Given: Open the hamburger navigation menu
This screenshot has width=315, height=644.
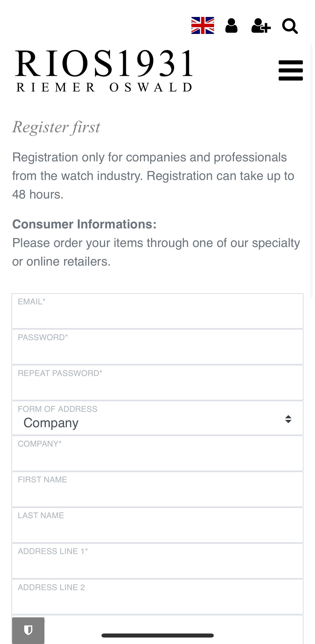Looking at the screenshot, I should coord(291,70).
